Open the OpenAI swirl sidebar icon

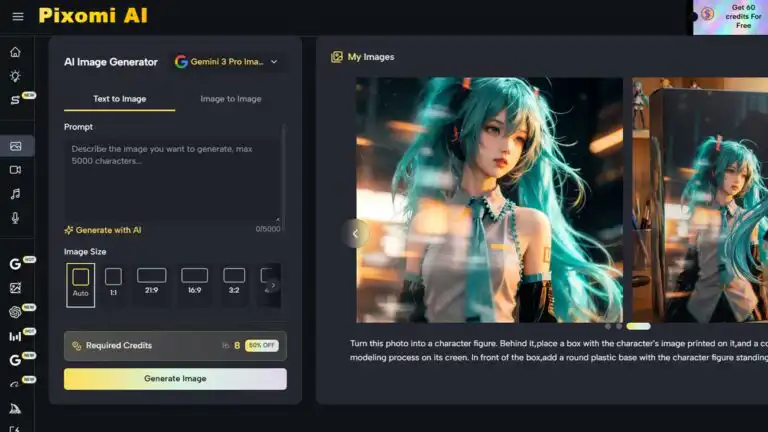(15, 312)
